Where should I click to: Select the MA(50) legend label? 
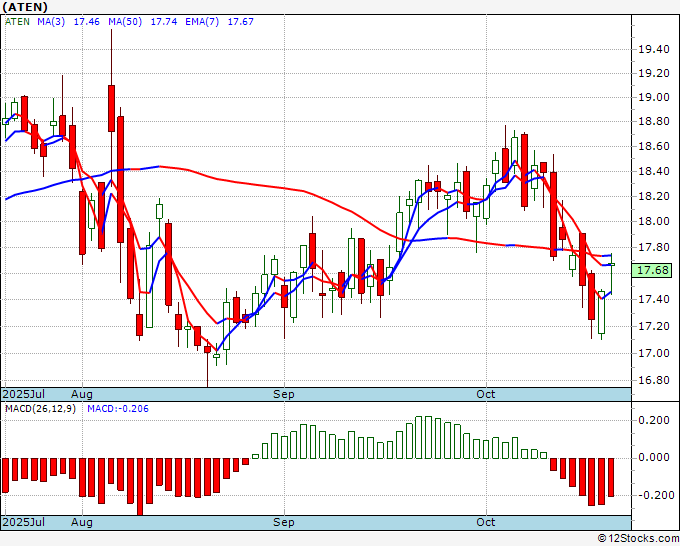[125, 22]
